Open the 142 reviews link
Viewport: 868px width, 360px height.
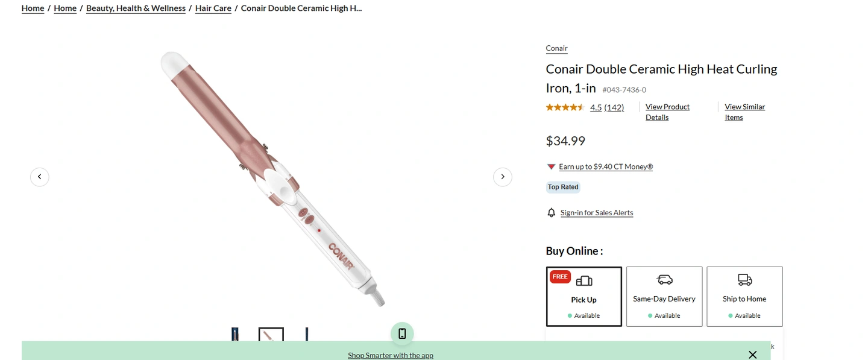pos(614,107)
